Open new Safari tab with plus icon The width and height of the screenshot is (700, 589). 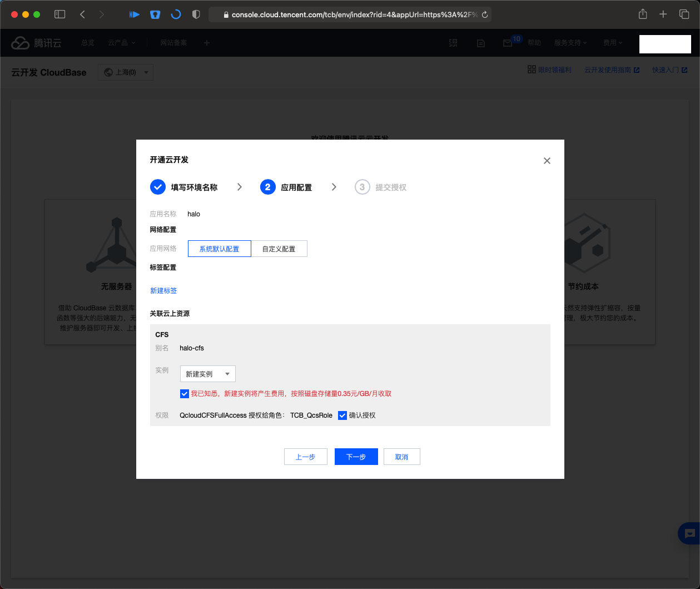[663, 14]
